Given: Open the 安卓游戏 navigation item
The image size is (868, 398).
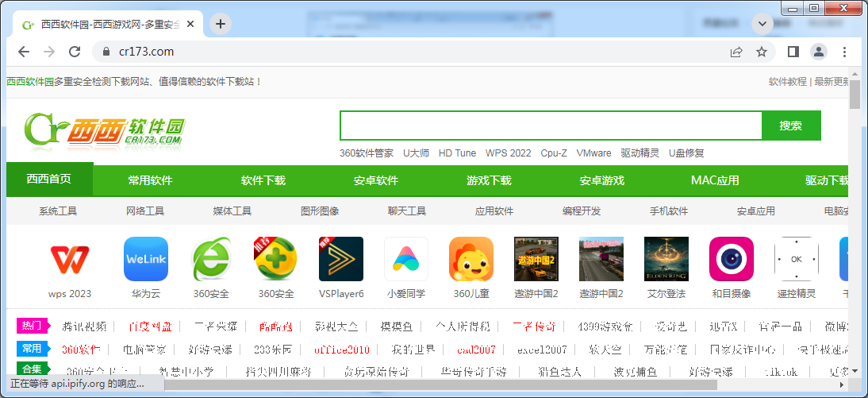Looking at the screenshot, I should tap(601, 180).
